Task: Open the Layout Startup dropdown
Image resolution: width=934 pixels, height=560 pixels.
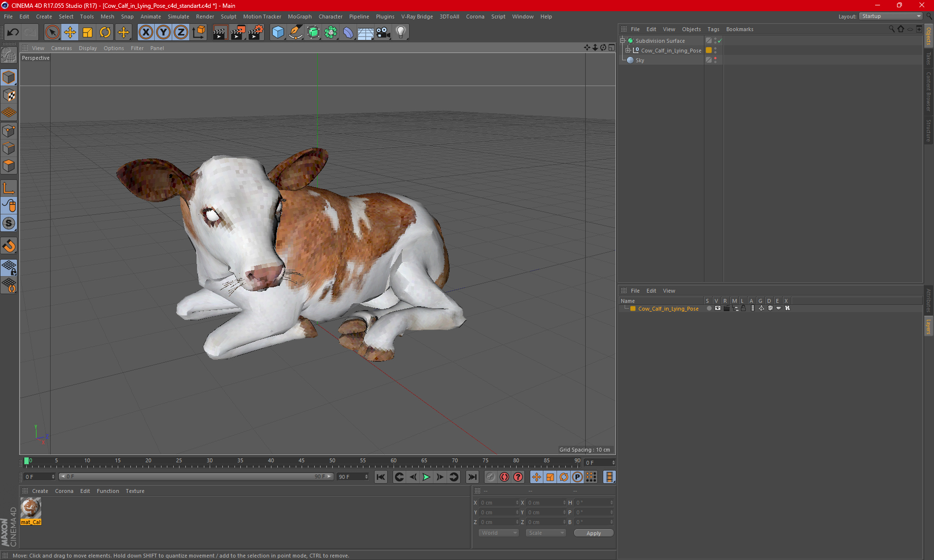Action: (891, 16)
